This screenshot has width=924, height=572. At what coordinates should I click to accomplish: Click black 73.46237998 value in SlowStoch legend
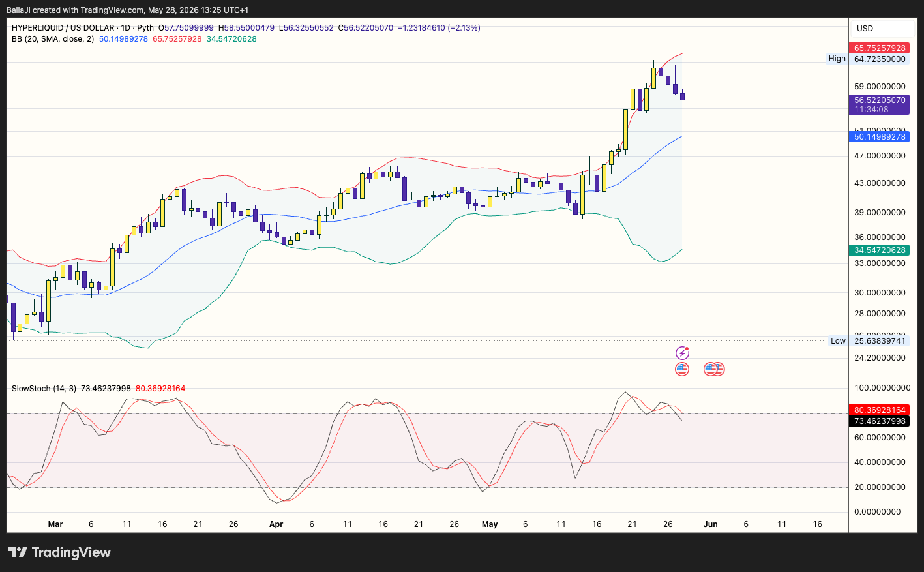[x=106, y=389]
